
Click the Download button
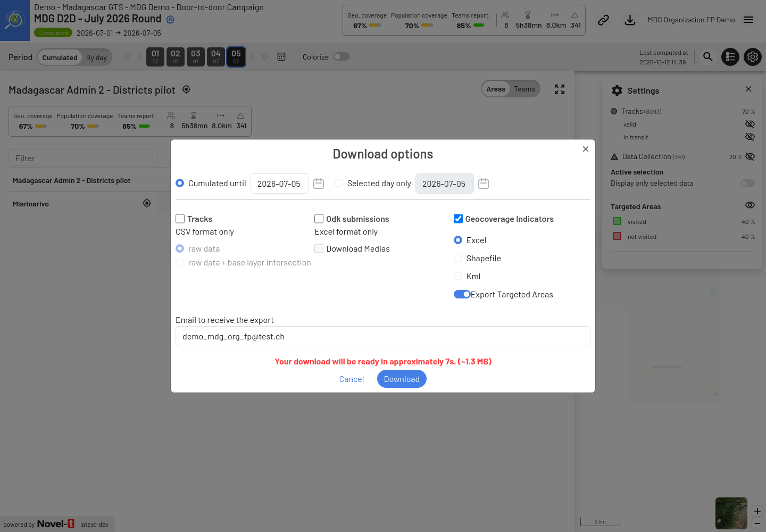coord(402,379)
